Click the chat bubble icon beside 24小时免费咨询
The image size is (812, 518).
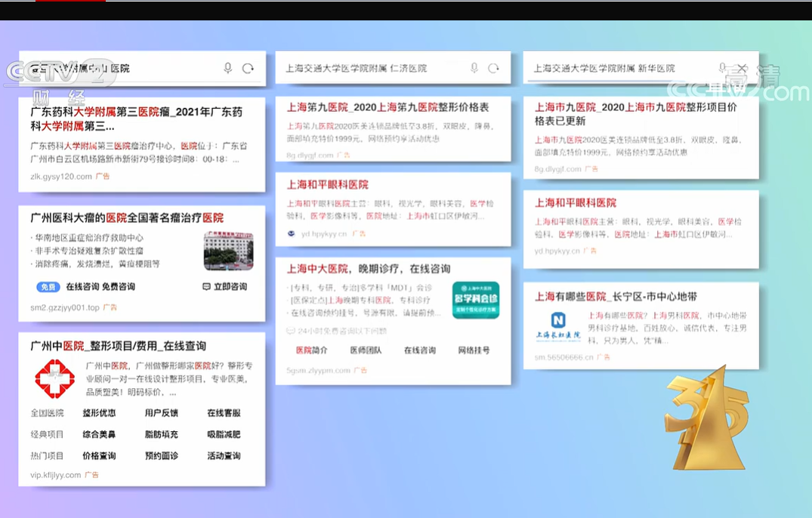[x=291, y=331]
